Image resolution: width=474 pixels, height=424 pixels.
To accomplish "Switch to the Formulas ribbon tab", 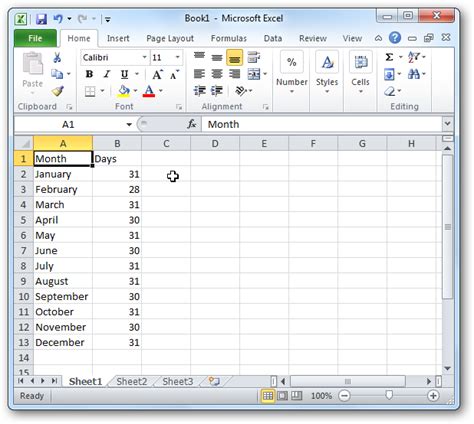I will [229, 39].
